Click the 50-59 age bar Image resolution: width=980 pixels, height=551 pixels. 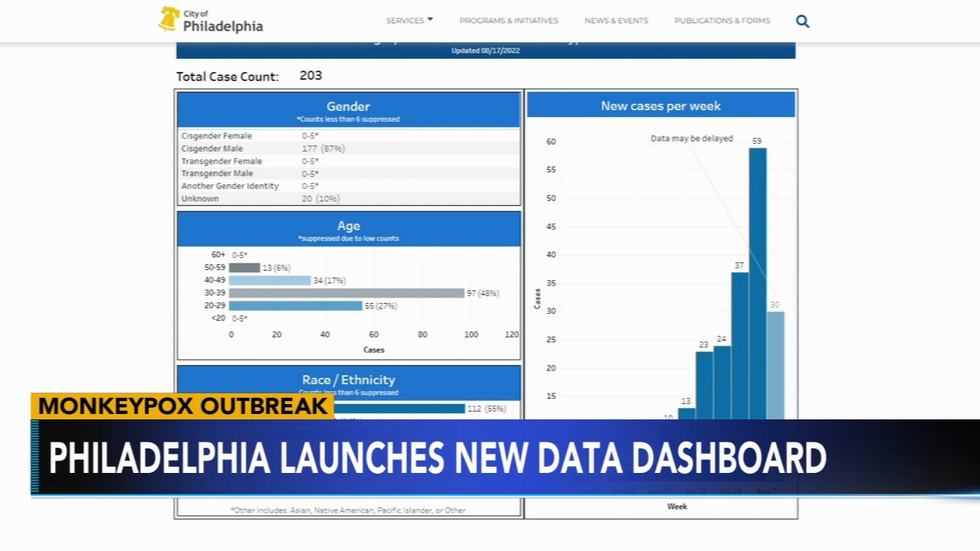point(245,268)
